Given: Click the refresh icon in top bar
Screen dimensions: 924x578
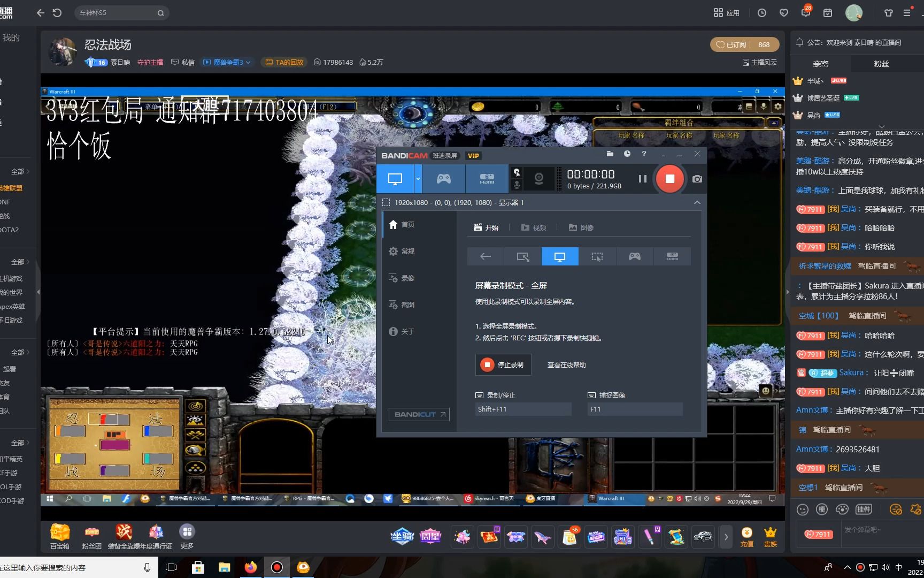Looking at the screenshot, I should (57, 13).
